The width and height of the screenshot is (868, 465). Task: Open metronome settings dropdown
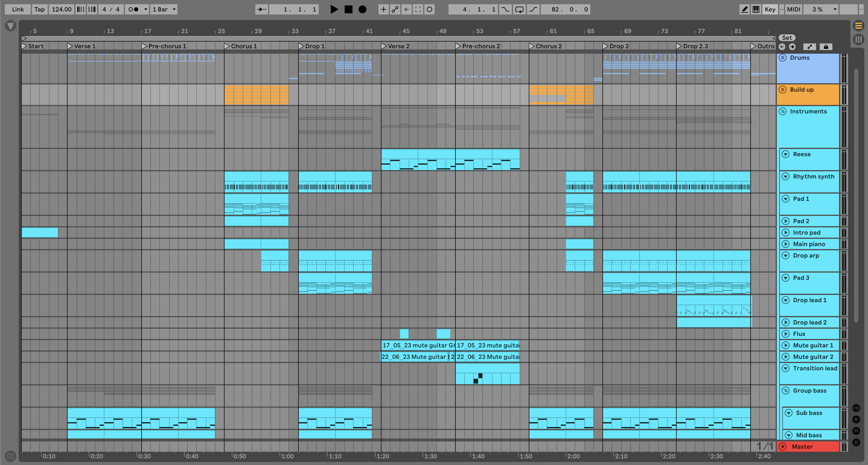pyautogui.click(x=145, y=9)
